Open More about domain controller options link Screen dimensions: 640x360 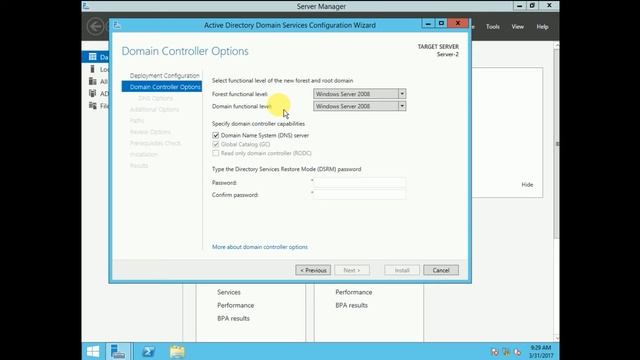point(260,247)
